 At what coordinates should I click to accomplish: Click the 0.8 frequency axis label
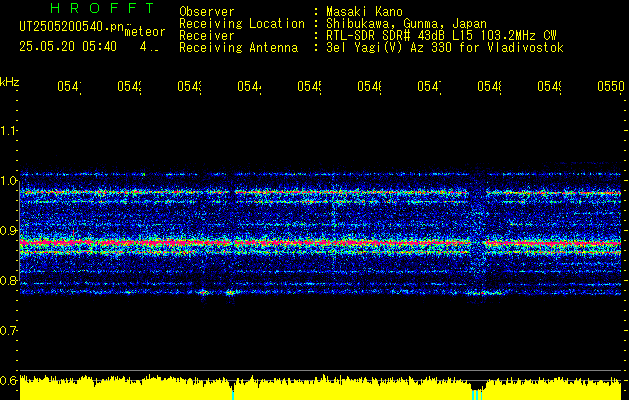[x=9, y=280]
